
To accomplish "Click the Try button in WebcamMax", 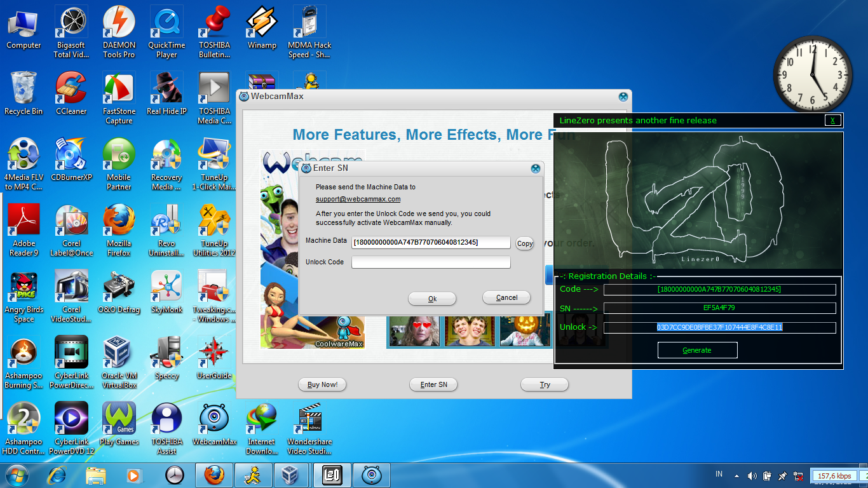I will pyautogui.click(x=545, y=384).
